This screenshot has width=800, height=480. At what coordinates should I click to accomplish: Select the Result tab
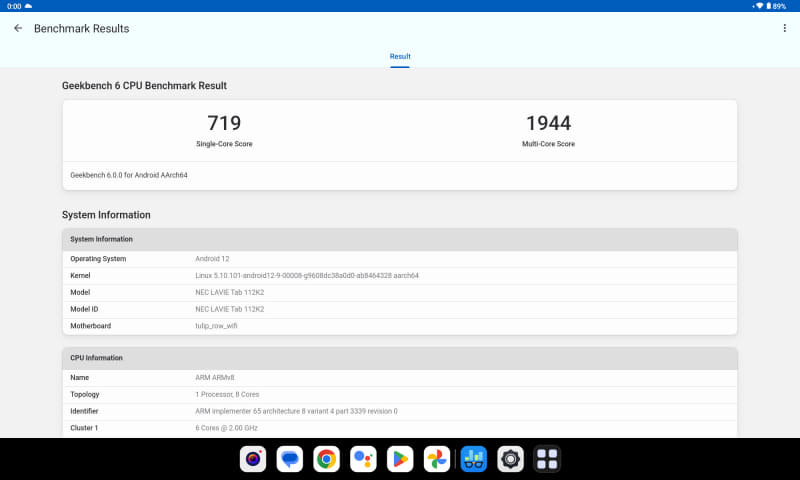(400, 56)
